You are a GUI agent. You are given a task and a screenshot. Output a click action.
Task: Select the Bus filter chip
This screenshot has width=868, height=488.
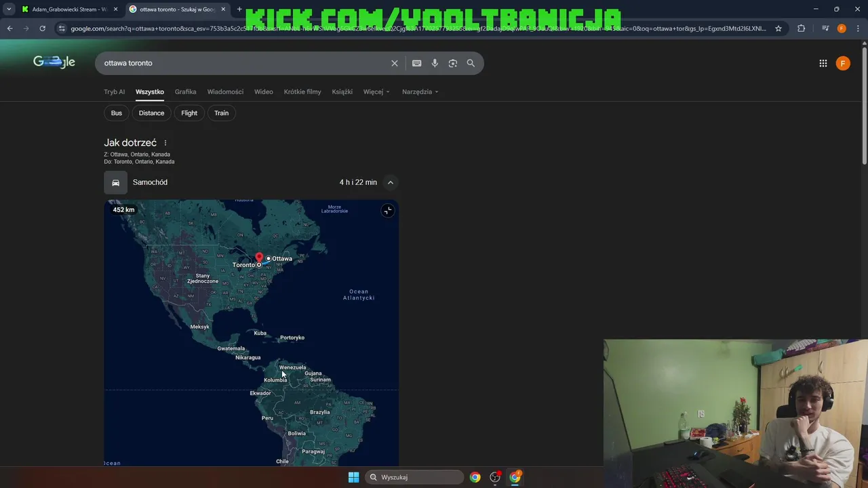(x=117, y=113)
